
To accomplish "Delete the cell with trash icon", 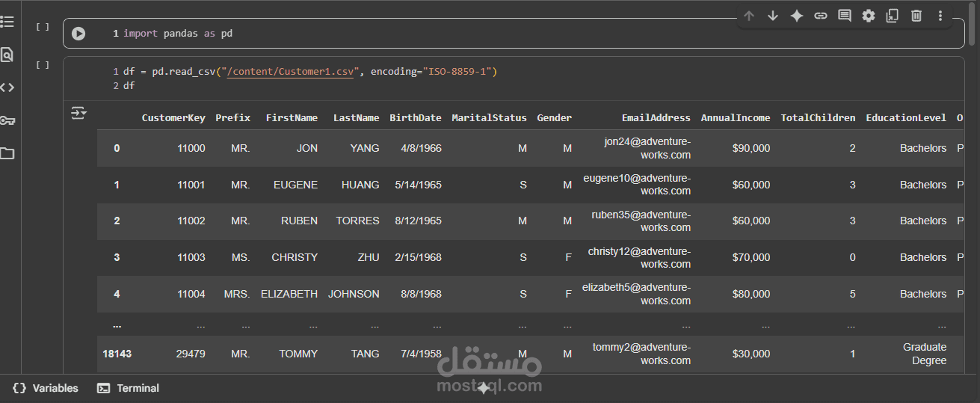I will (916, 16).
